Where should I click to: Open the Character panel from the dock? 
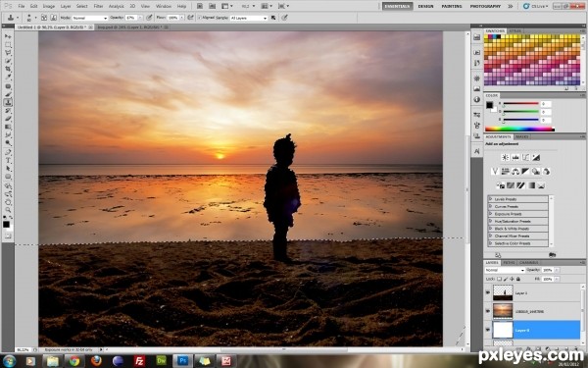pyautogui.click(x=476, y=151)
